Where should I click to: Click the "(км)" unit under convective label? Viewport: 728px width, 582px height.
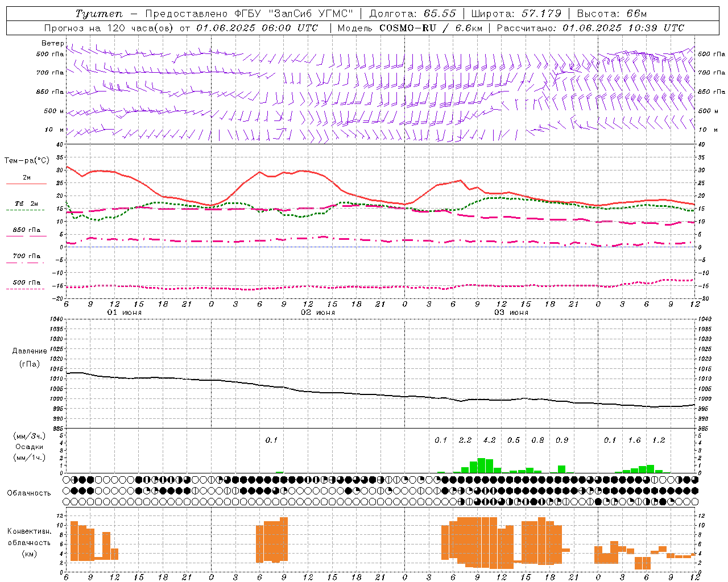tap(29, 553)
